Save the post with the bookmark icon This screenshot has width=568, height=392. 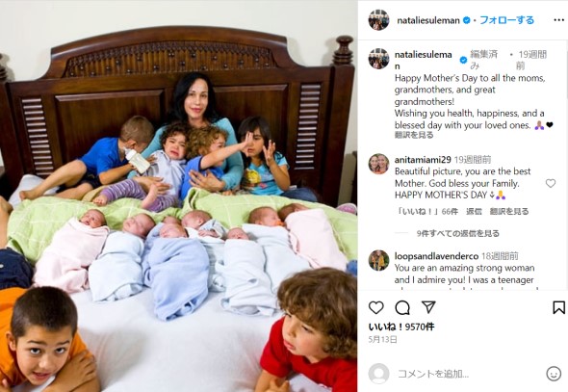tap(558, 307)
